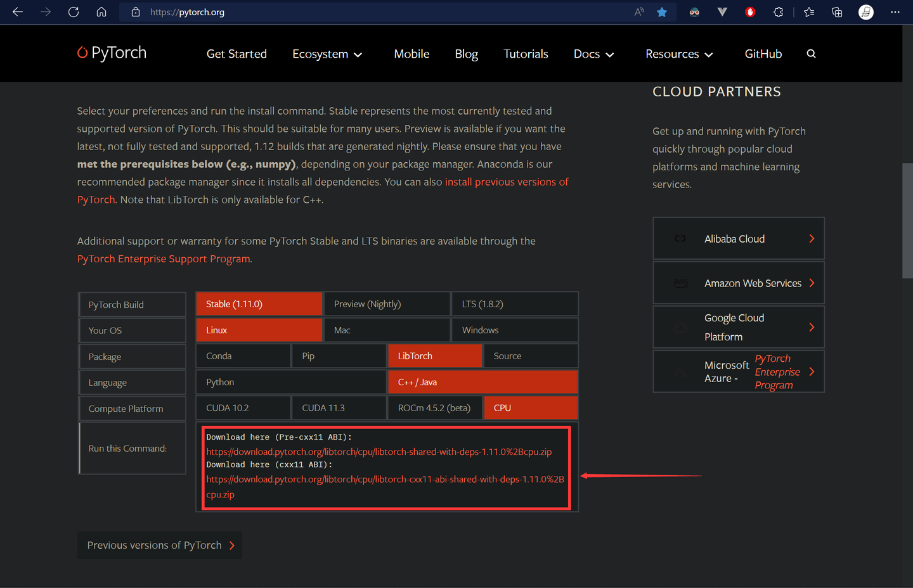The width and height of the screenshot is (913, 588).
Task: Open the cxx11 ABI libtorch download link
Action: click(x=385, y=487)
